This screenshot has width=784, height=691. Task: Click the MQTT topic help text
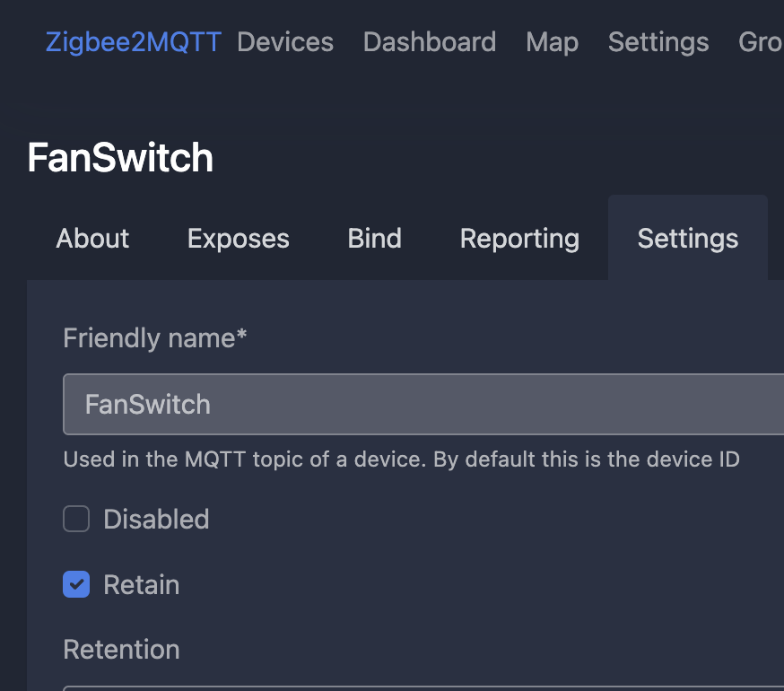click(401, 459)
